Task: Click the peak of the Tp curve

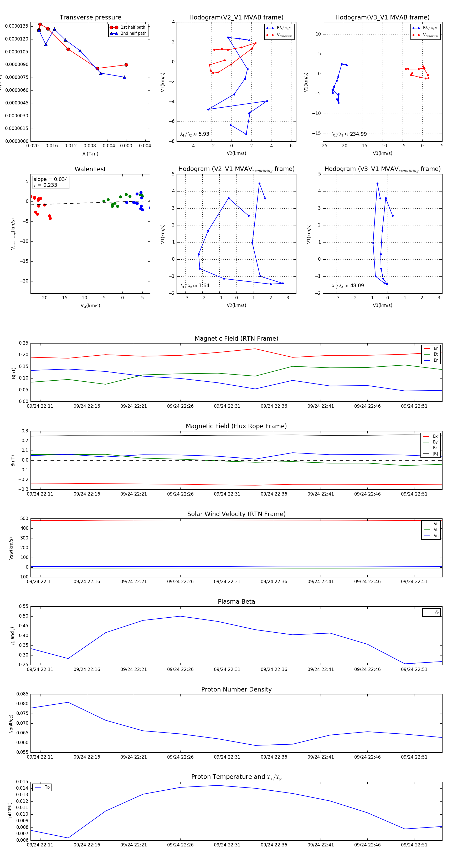Action: [x=218, y=785]
